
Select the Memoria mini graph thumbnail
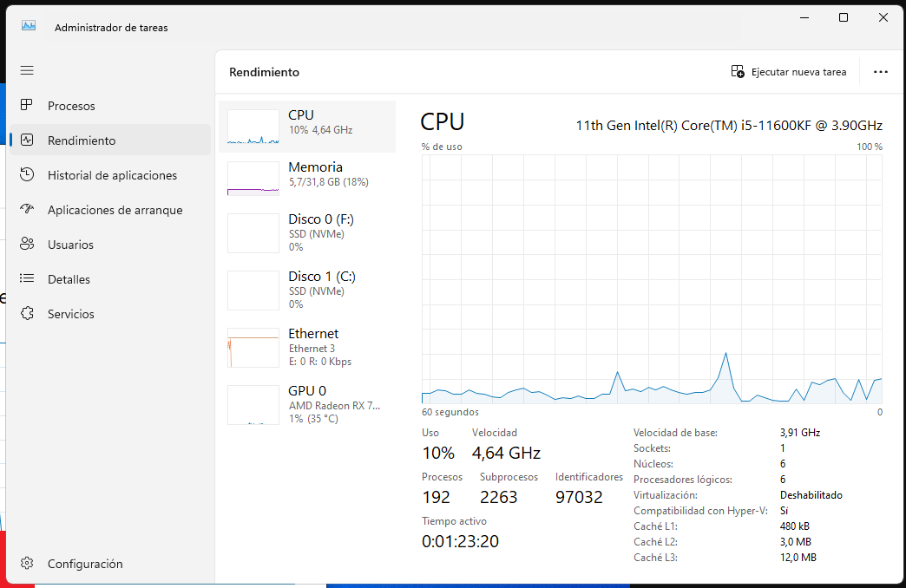pyautogui.click(x=253, y=179)
